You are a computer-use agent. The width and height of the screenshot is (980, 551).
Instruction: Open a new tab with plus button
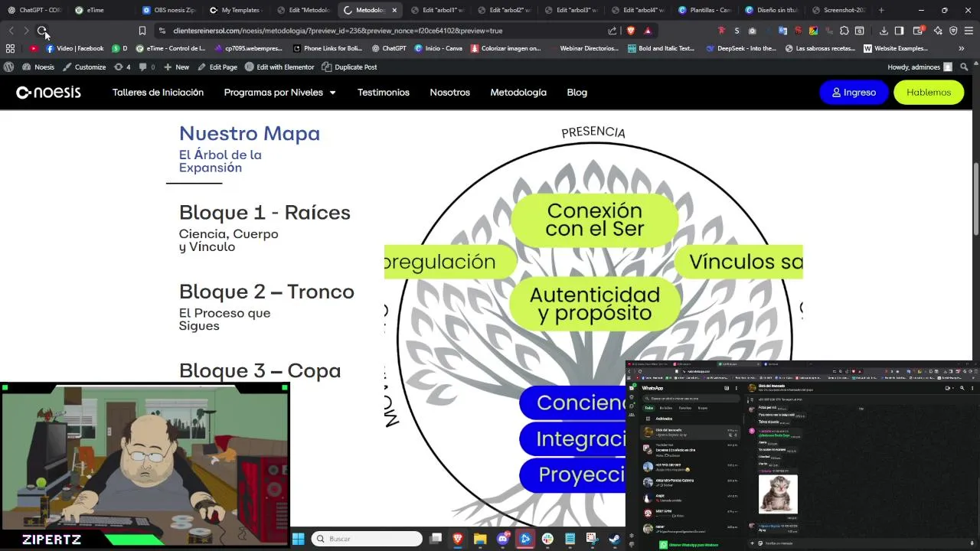click(881, 10)
